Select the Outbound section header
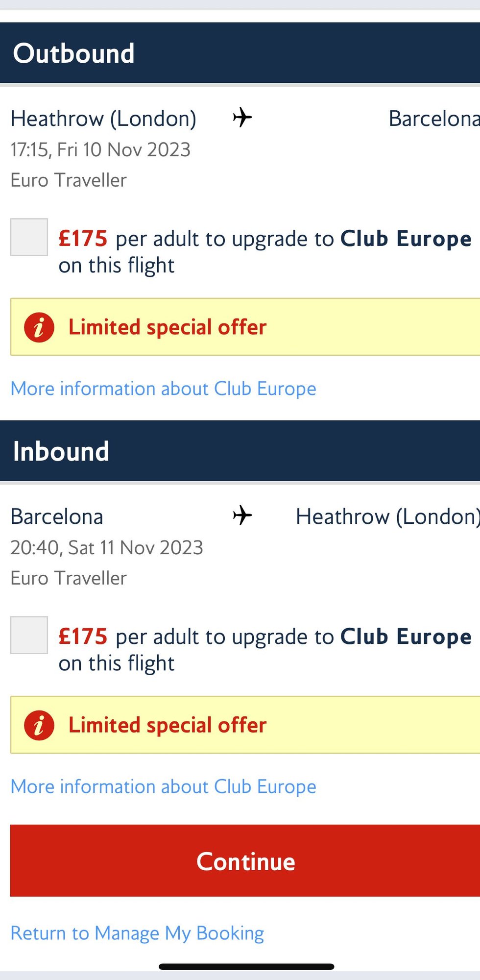The image size is (480, 980). pos(73,53)
